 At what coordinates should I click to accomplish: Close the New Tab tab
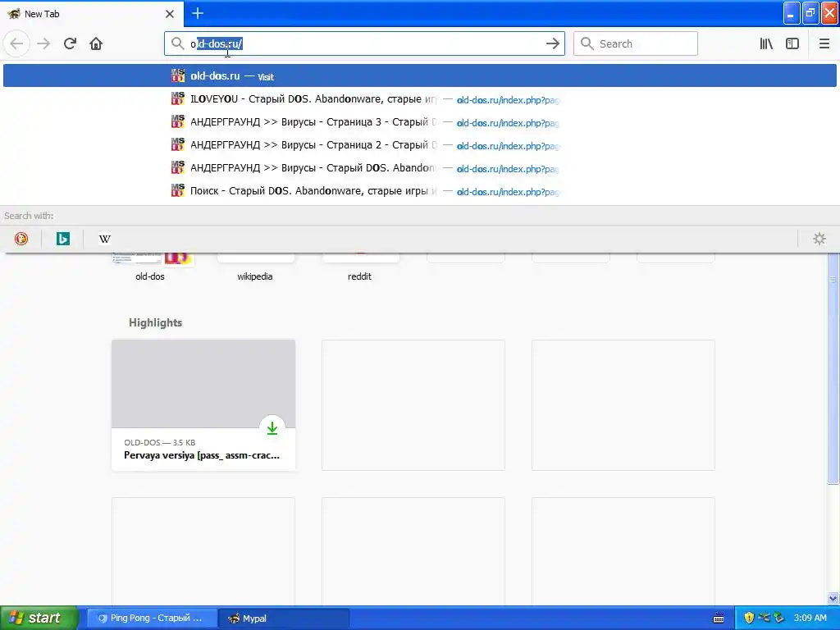point(170,14)
